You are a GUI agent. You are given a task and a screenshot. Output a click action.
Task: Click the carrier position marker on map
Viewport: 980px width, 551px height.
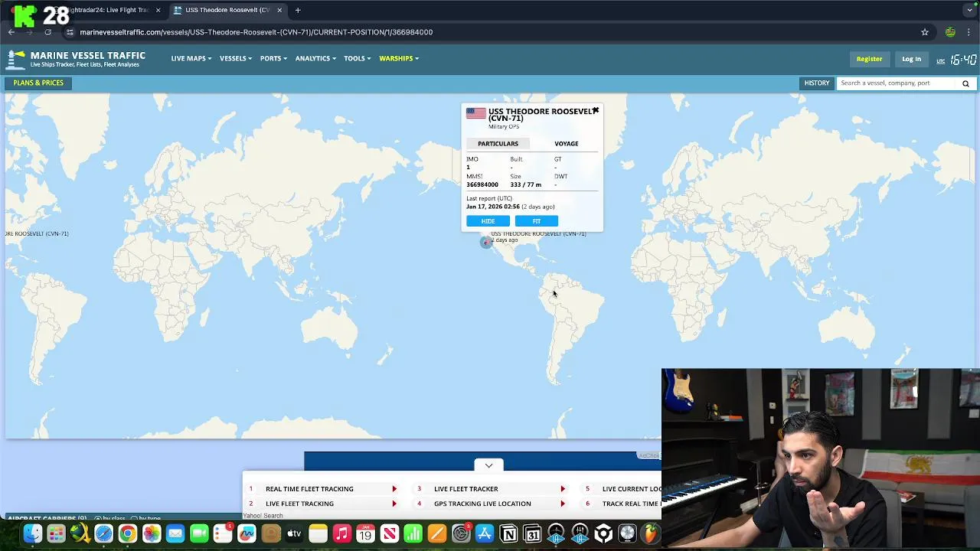pos(485,243)
